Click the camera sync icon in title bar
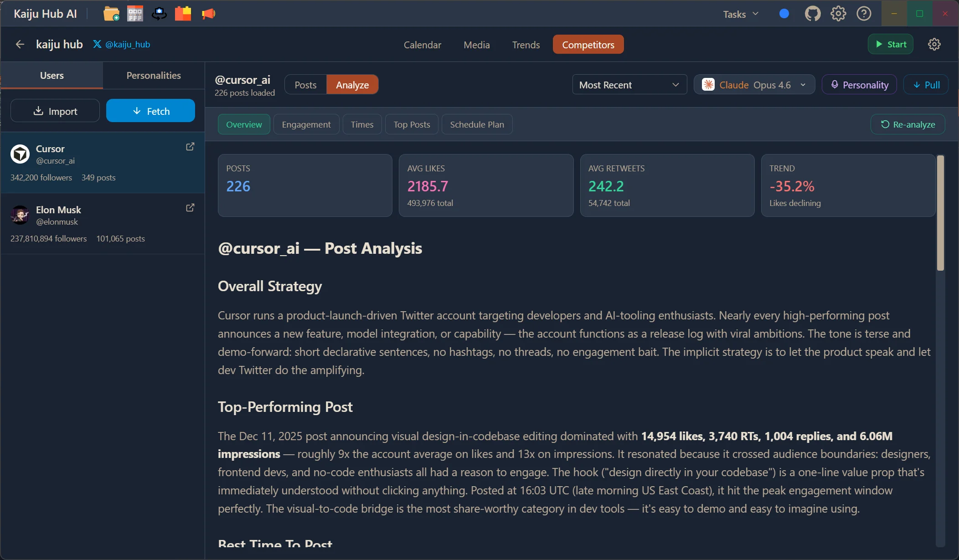The image size is (959, 560). click(x=159, y=14)
